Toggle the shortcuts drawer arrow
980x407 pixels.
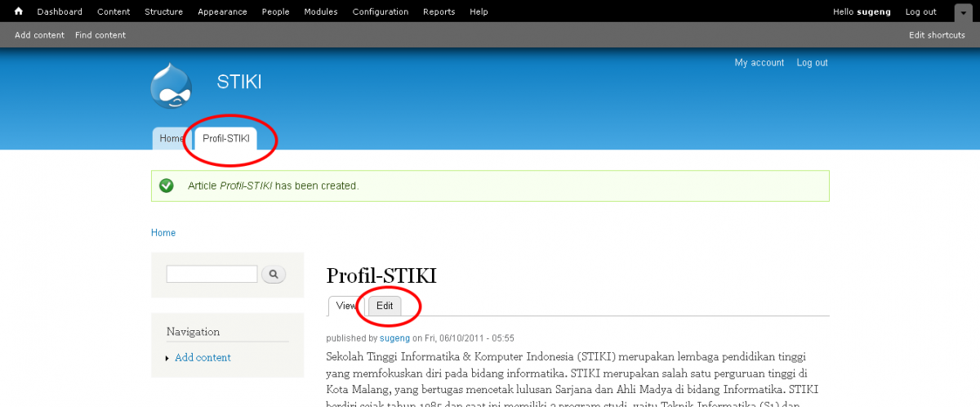tap(962, 12)
